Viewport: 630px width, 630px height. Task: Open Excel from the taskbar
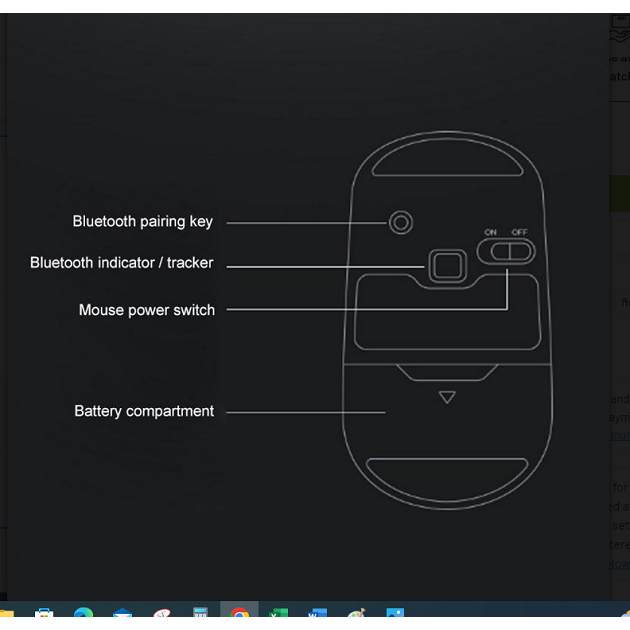click(x=279, y=616)
